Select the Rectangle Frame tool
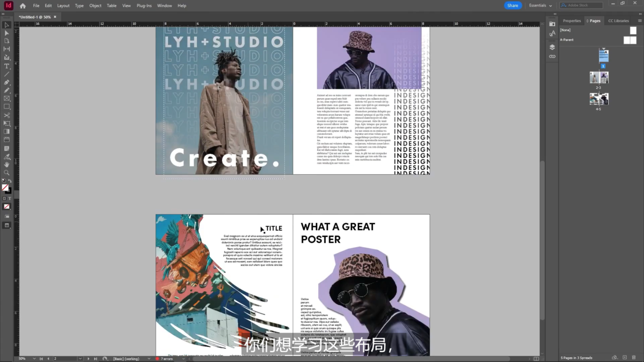 6,99
